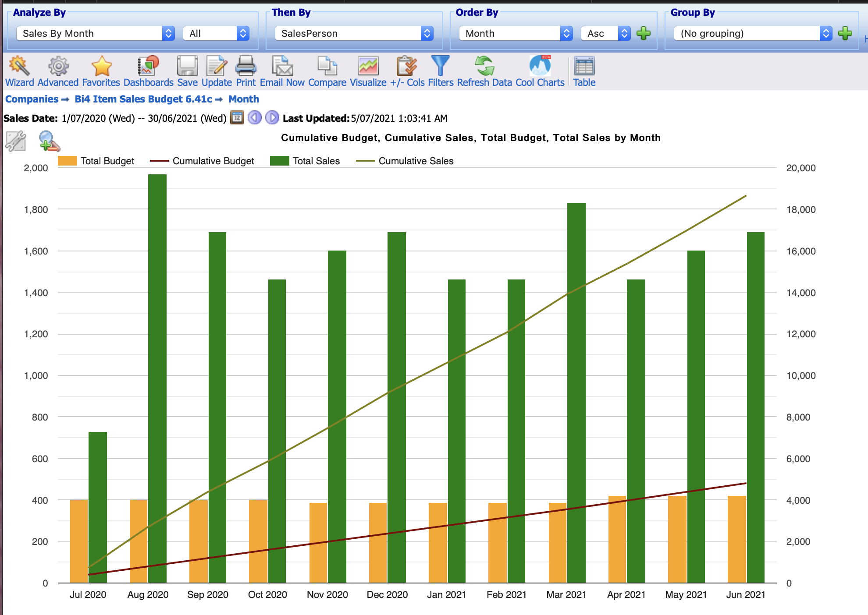Toggle Cumulative Sales legend line
The height and width of the screenshot is (615, 868).
[366, 161]
